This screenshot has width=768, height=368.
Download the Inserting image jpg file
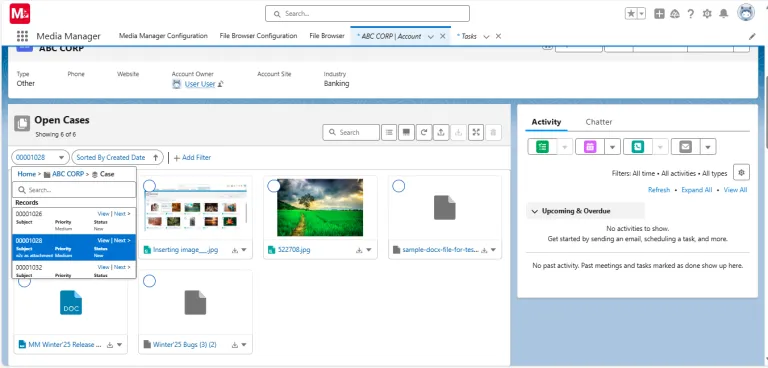click(x=235, y=250)
